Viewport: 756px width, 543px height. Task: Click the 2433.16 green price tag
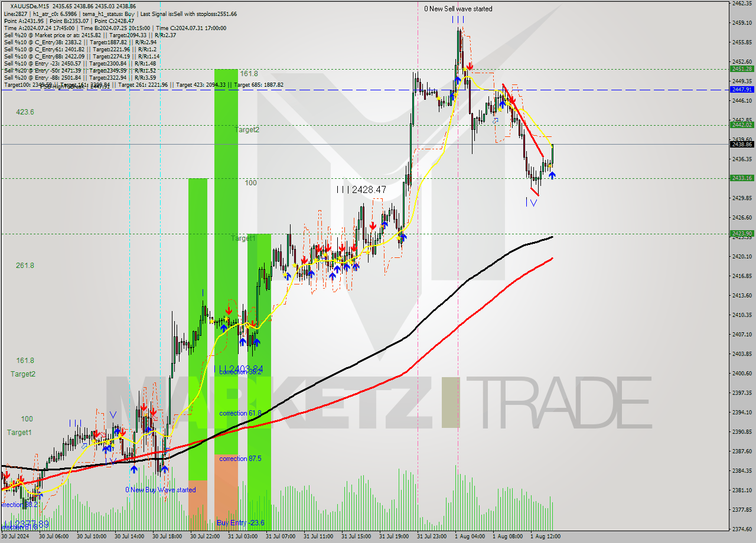click(x=742, y=178)
